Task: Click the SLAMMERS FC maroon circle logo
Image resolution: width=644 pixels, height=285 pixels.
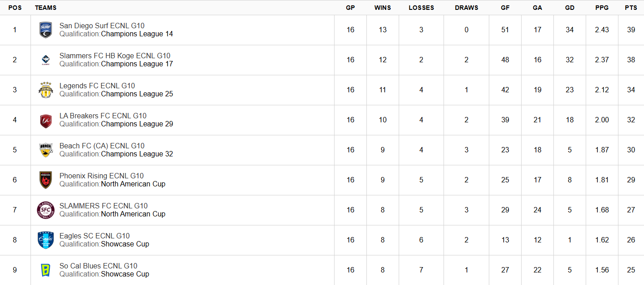Action: [x=46, y=210]
